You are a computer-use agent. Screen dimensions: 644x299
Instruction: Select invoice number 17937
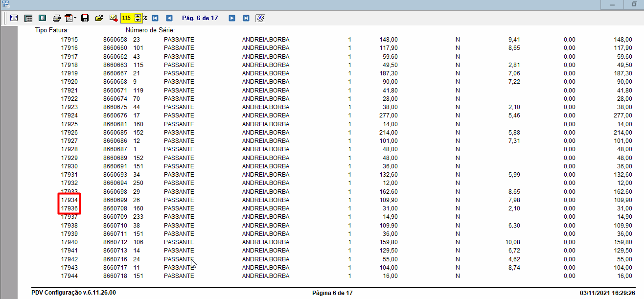tap(69, 217)
